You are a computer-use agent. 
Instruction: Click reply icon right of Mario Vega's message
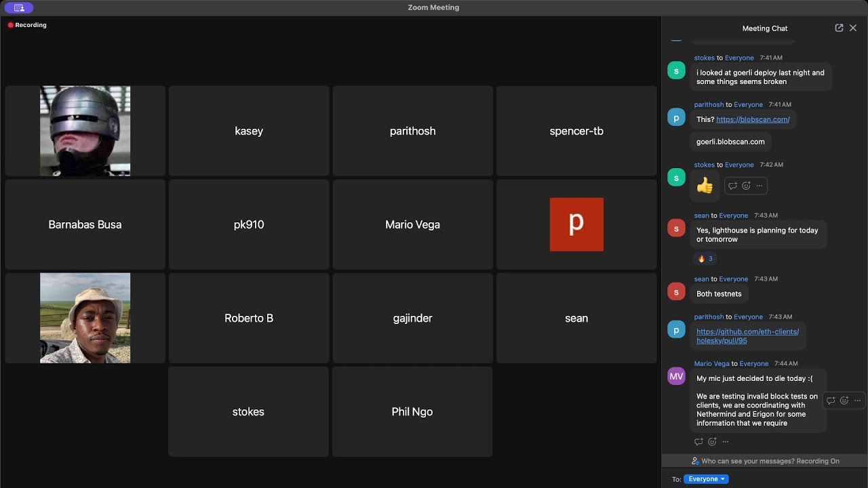coord(831,401)
